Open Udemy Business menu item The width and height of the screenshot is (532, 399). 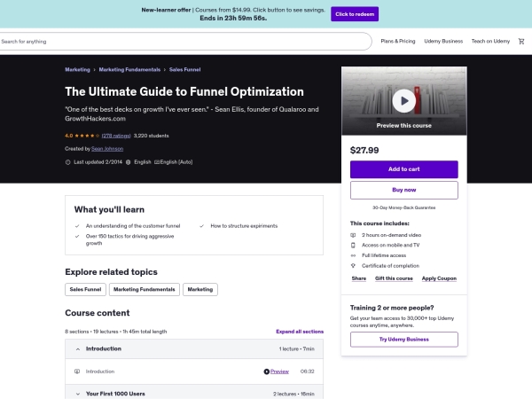[x=443, y=41]
